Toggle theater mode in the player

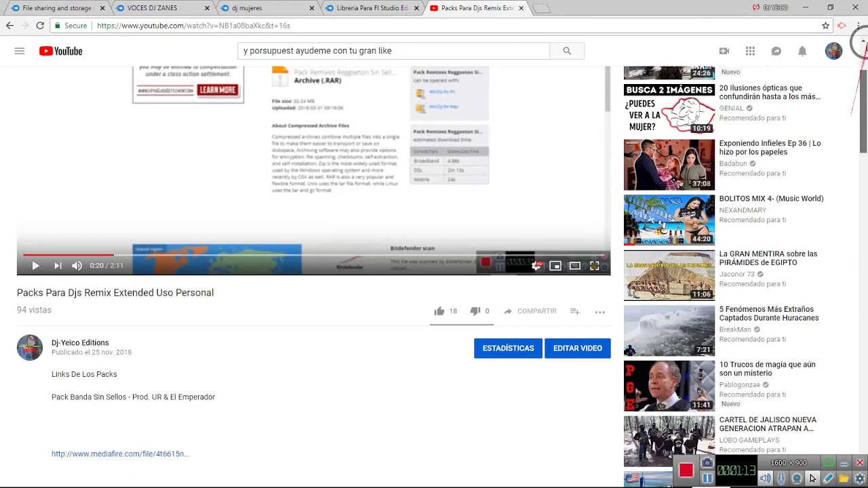574,266
